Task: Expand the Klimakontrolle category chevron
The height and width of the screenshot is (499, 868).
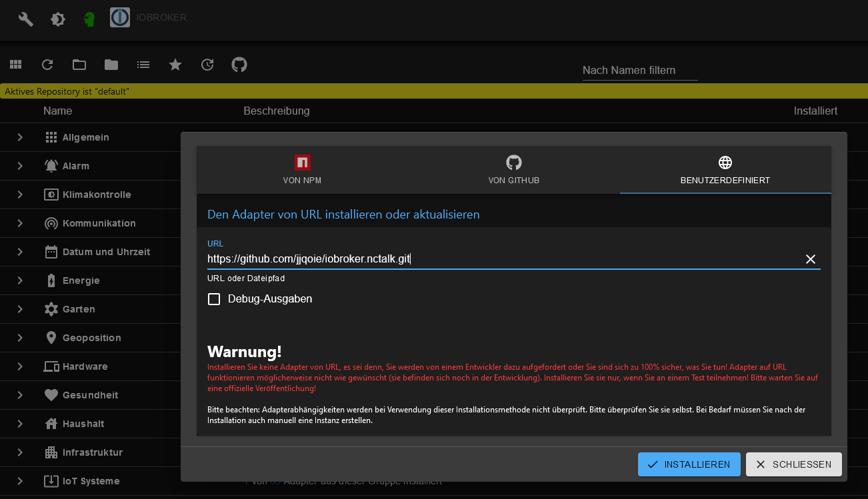Action: point(20,195)
